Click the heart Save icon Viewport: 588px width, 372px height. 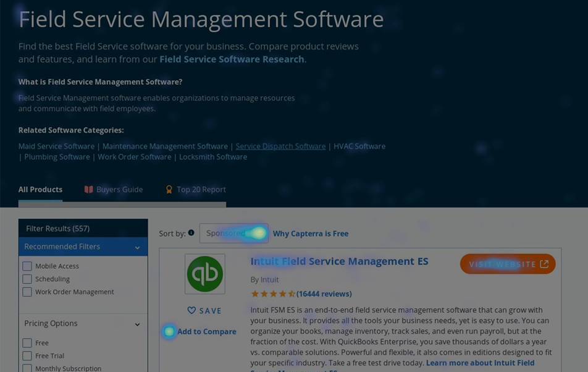tap(191, 310)
